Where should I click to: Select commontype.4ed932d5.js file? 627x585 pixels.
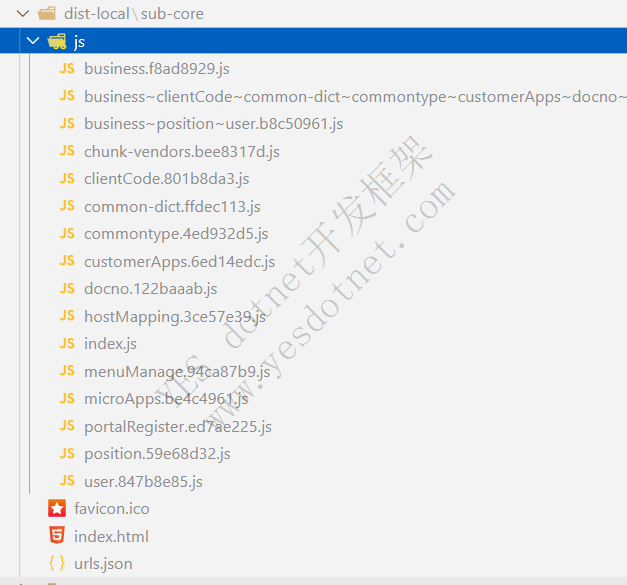tap(176, 234)
